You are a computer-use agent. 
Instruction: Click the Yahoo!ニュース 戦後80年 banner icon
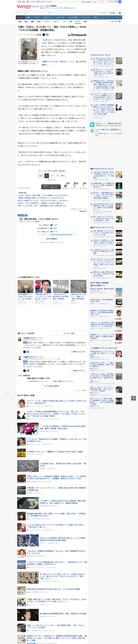point(92,124)
